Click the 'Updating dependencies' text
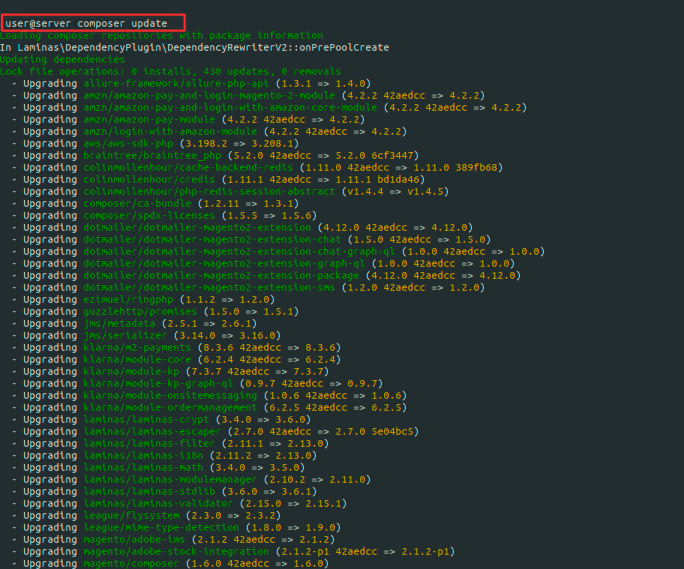The width and height of the screenshot is (684, 569). (62, 59)
